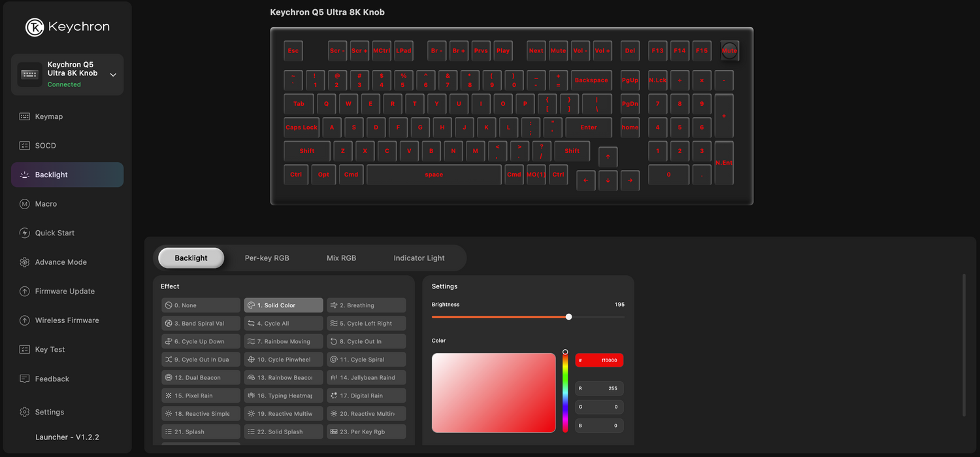Select the 10. Cycle Pinwheel effect
The width and height of the screenshot is (980, 457).
[x=283, y=359]
